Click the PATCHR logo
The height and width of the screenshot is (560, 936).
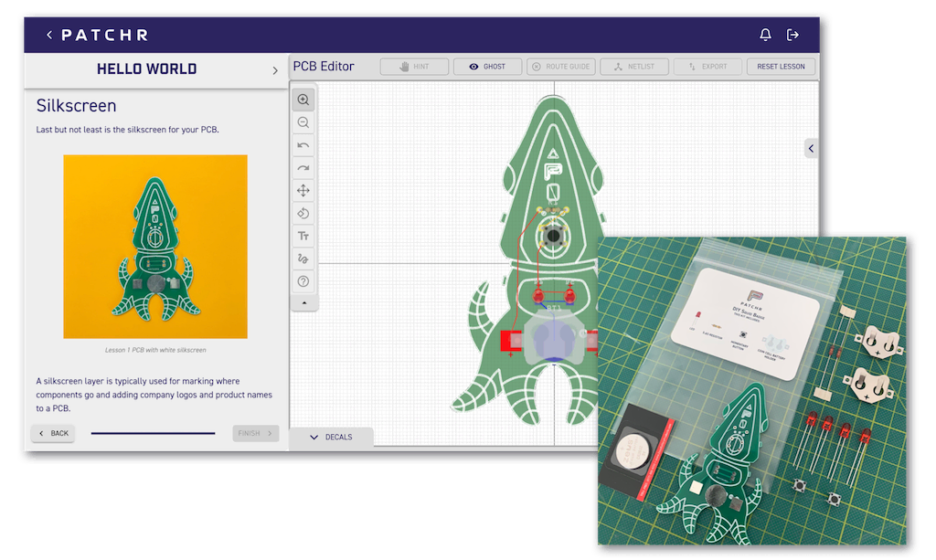(105, 36)
